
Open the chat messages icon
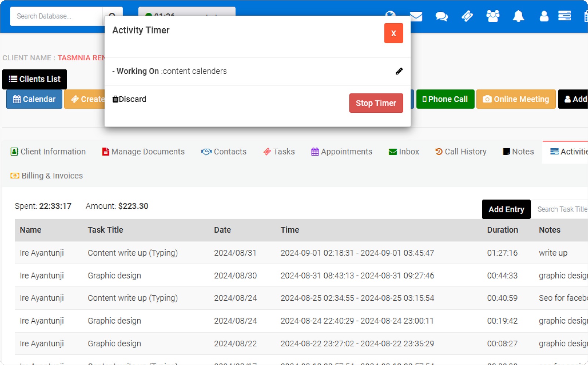click(441, 16)
